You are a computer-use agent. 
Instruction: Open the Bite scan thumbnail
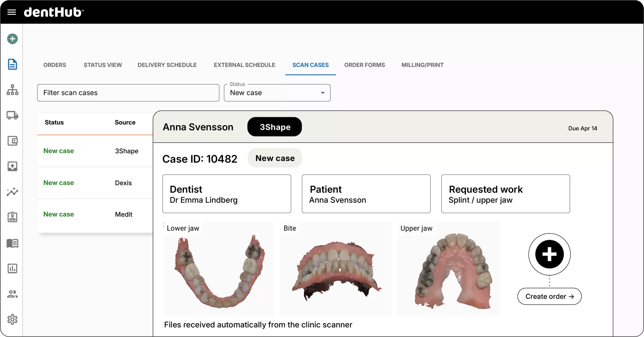click(x=335, y=269)
